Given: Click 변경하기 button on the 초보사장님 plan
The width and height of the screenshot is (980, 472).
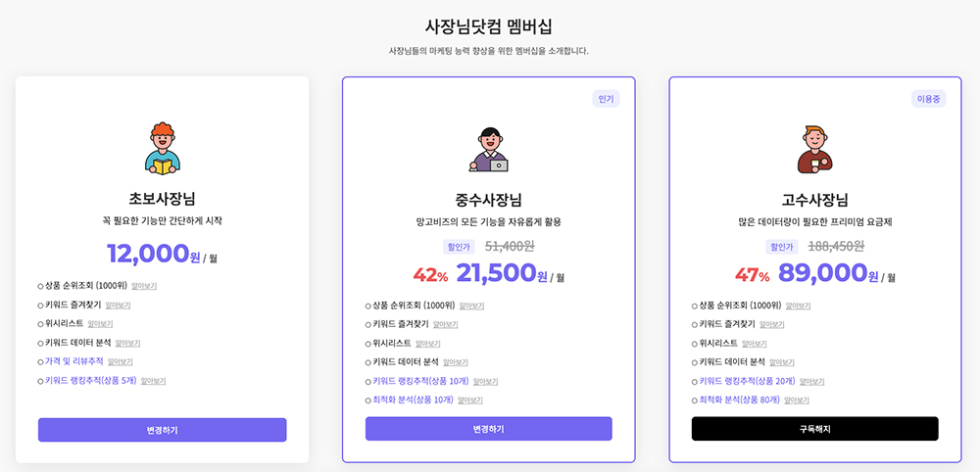Looking at the screenshot, I should click(x=163, y=430).
